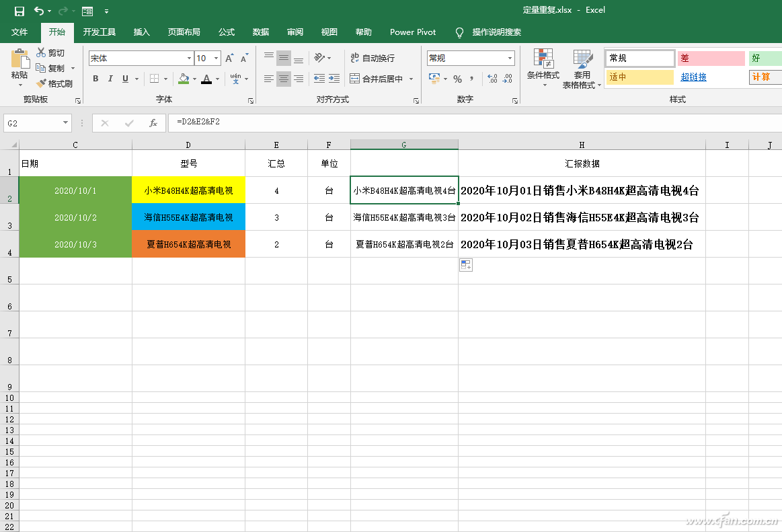Click the accounting number format icon
Image resolution: width=782 pixels, height=532 pixels.
[434, 78]
